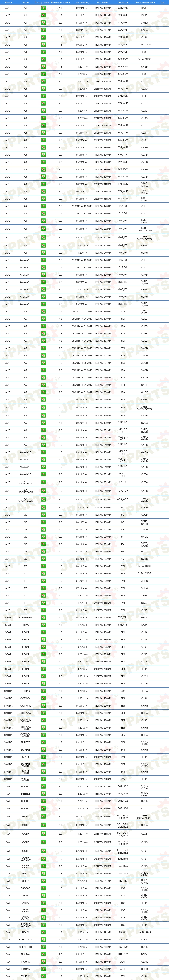Click the body code '7N1, 7N2'

(x=123, y=954)
